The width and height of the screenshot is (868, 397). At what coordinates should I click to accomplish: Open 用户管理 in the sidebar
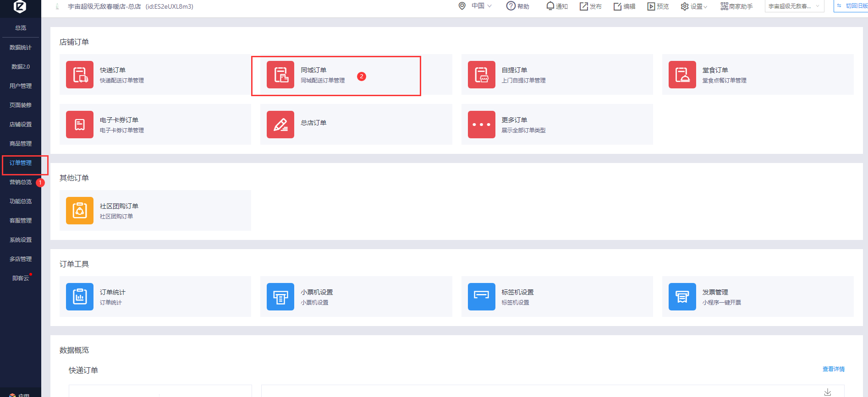[21, 86]
